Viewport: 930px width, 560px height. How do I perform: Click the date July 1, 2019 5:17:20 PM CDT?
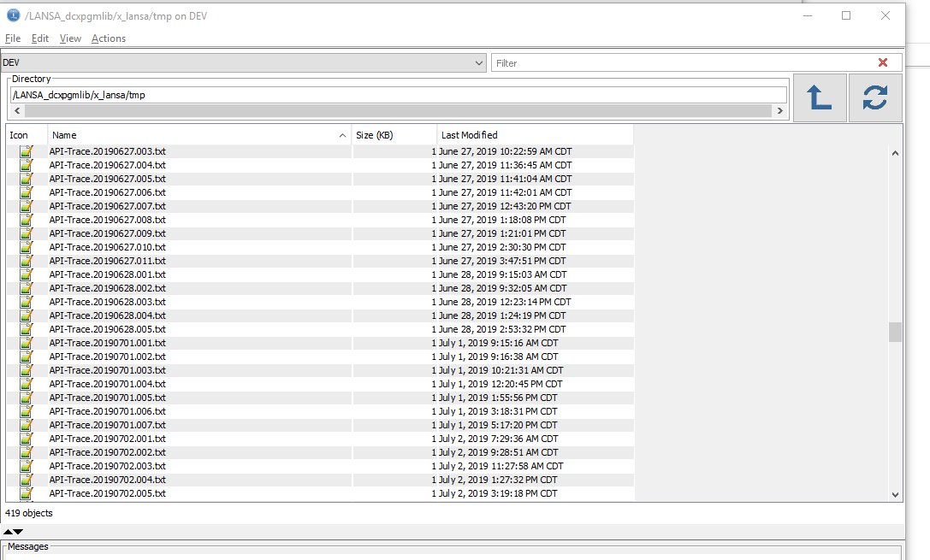pos(498,425)
